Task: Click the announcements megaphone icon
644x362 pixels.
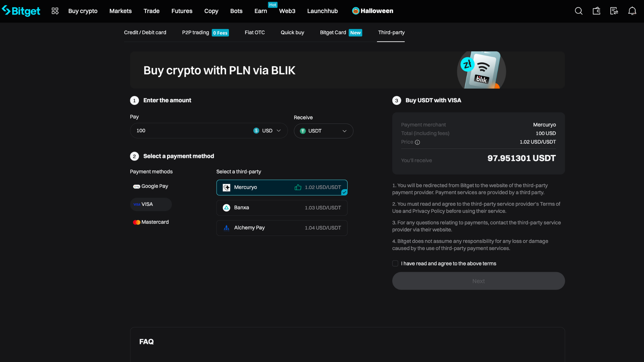Action: coord(614,11)
